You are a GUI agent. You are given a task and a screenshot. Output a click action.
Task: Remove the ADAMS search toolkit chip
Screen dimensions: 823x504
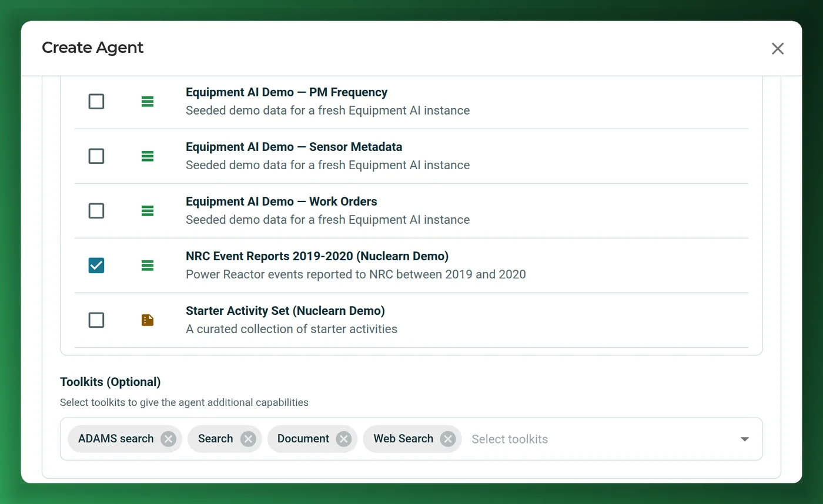tap(168, 439)
